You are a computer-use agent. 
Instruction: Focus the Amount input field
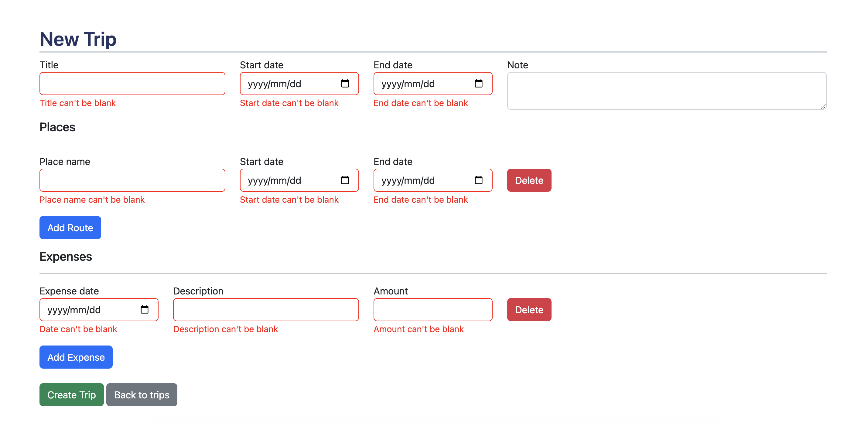coord(433,309)
